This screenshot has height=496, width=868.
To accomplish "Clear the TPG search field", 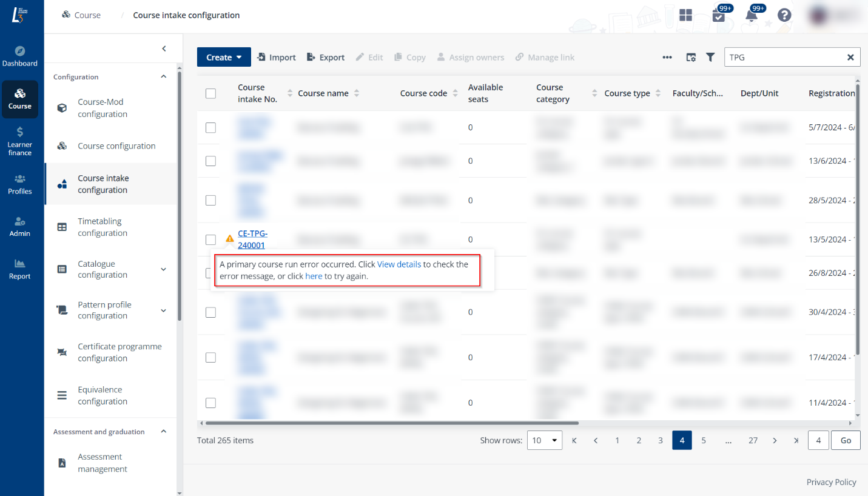I will click(850, 57).
